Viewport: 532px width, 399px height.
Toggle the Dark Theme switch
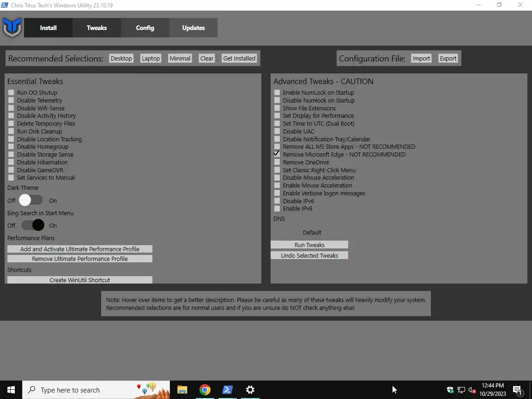[31, 200]
